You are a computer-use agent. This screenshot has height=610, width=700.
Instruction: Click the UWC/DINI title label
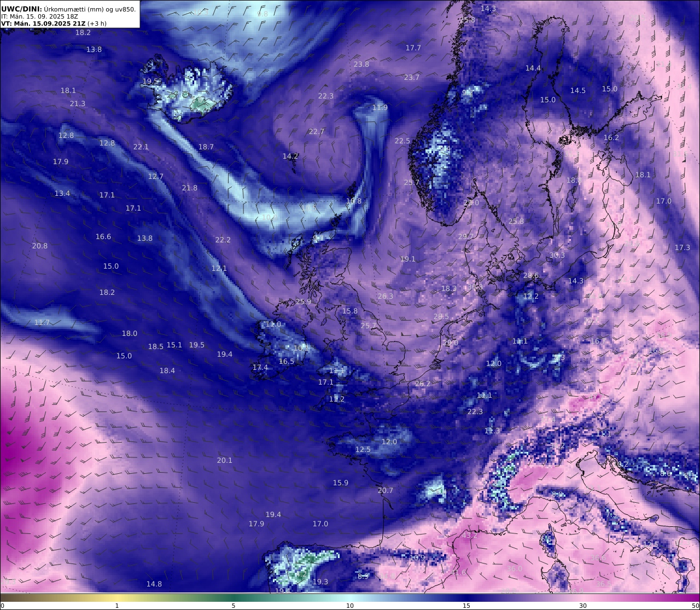(x=21, y=9)
